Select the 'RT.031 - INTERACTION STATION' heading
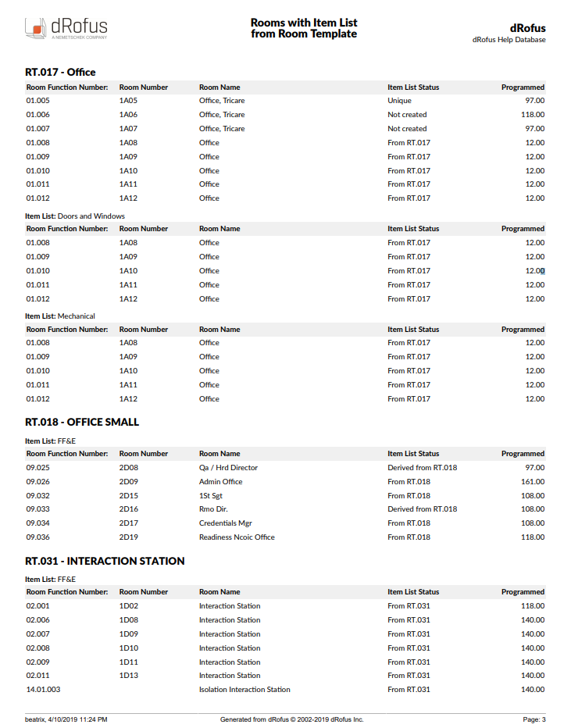The width and height of the screenshot is (571, 728). point(105,561)
